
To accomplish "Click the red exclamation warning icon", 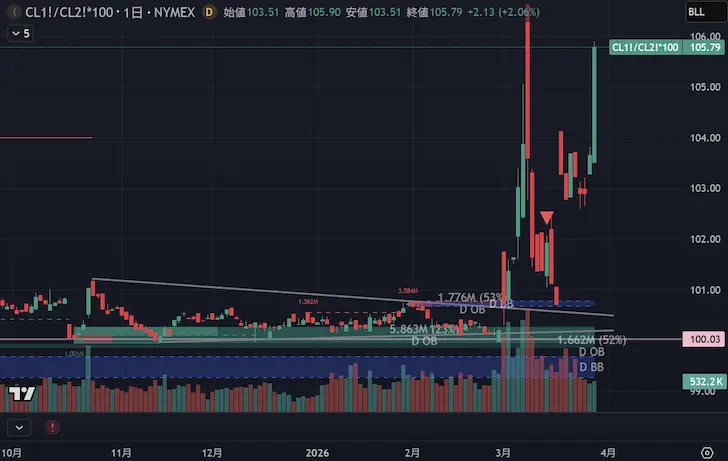I will coord(52,428).
